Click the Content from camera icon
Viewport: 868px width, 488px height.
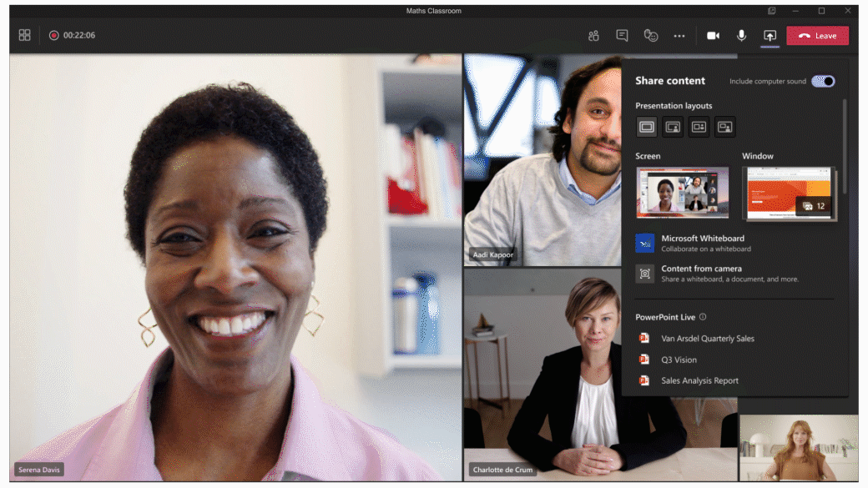coord(644,274)
